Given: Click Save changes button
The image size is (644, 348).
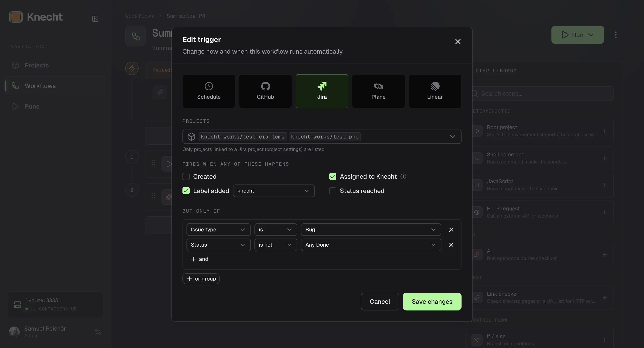Looking at the screenshot, I should point(432,302).
